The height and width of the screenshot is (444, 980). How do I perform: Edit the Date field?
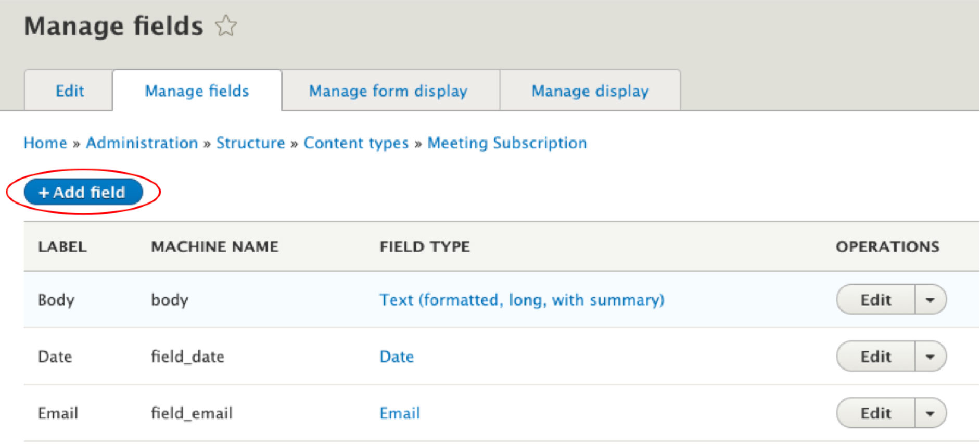tap(875, 357)
